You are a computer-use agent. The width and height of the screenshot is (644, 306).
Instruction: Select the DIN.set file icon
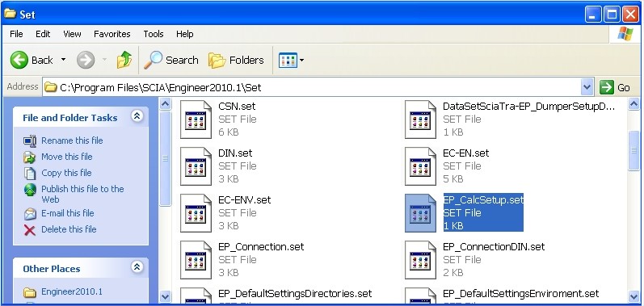(196, 166)
